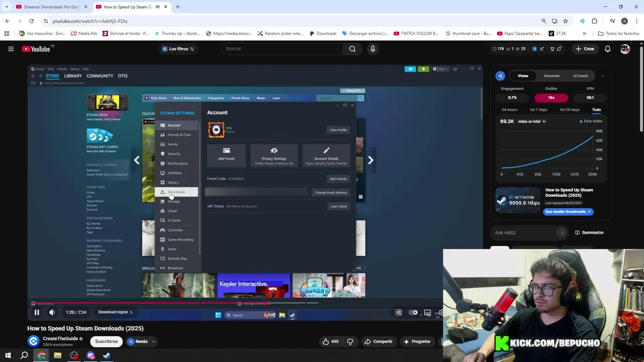Select the 1st 28 days range
Viewport: 644px width, 362px height.
(569, 110)
